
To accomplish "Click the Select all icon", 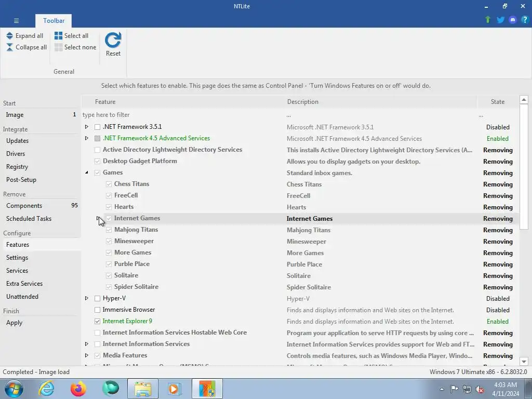I will pos(58,36).
